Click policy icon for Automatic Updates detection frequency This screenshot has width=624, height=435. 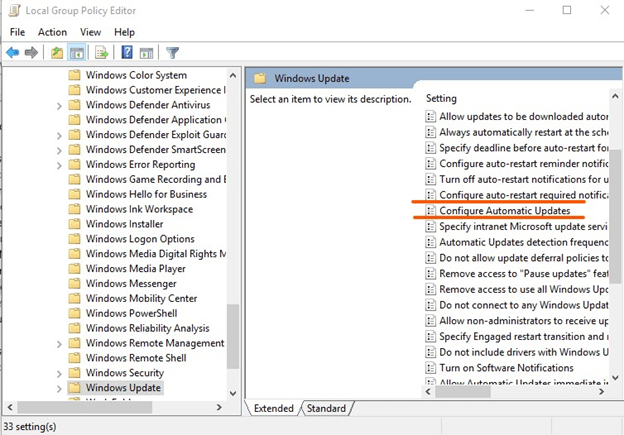point(430,242)
